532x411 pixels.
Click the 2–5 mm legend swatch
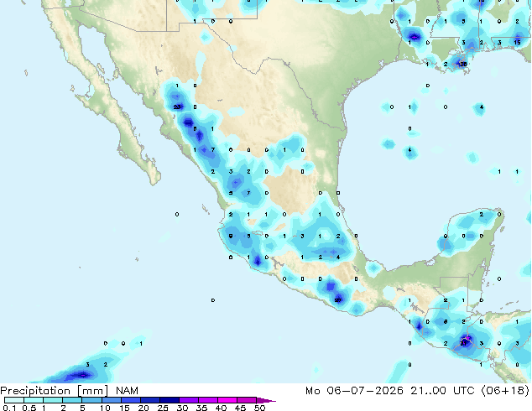click(x=72, y=400)
